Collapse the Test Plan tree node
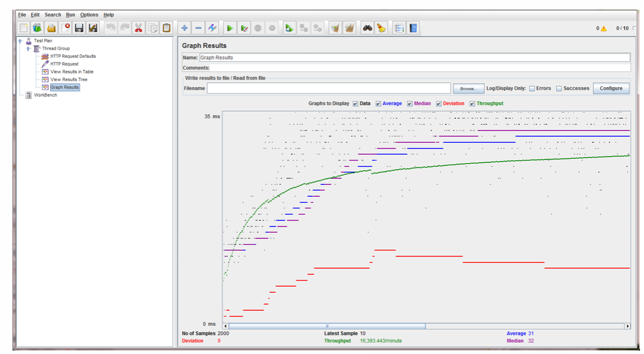This screenshot has height=354, width=644. (20, 40)
